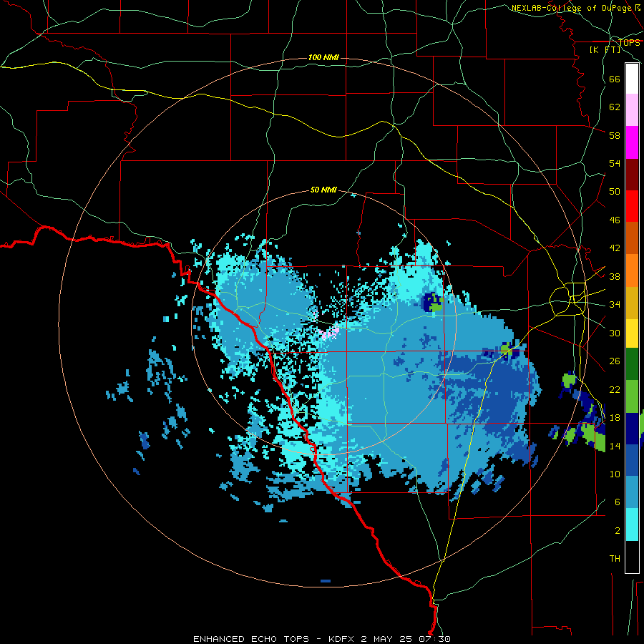Click the gold legend swatch

(632, 303)
